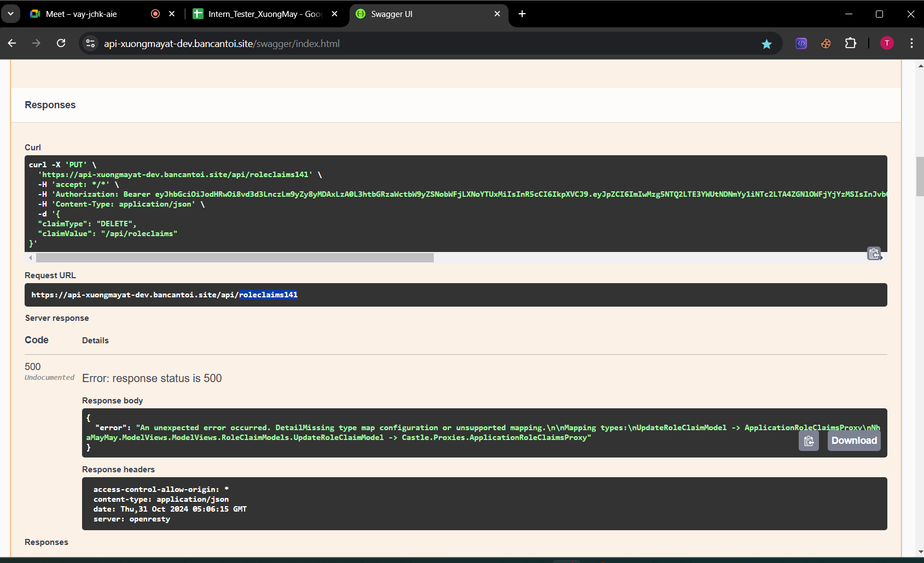Open Chrome's three-dot menu
Image resolution: width=924 pixels, height=563 pixels.
911,44
